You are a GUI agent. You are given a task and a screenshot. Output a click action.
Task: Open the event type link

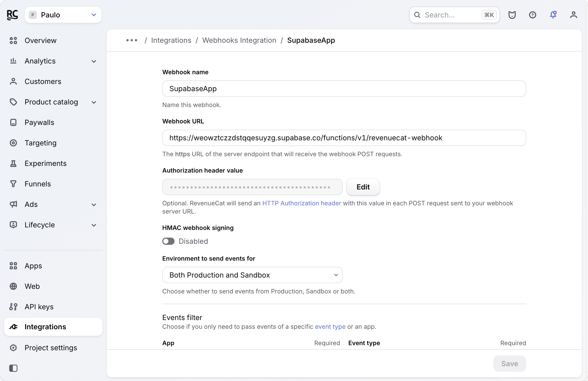[x=330, y=327]
